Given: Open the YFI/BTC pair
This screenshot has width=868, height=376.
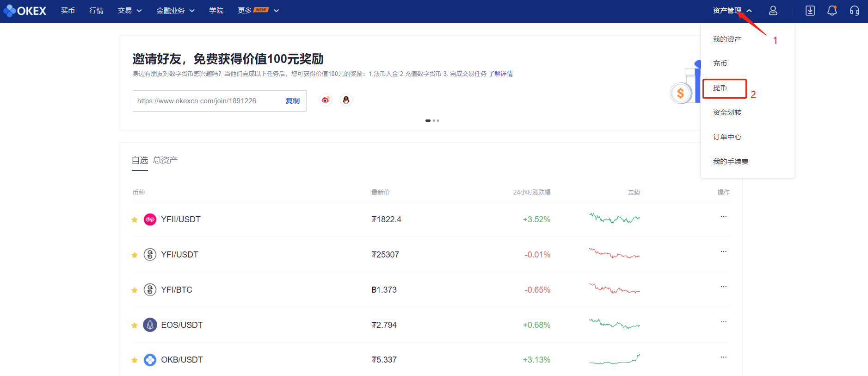Looking at the screenshot, I should (x=177, y=290).
